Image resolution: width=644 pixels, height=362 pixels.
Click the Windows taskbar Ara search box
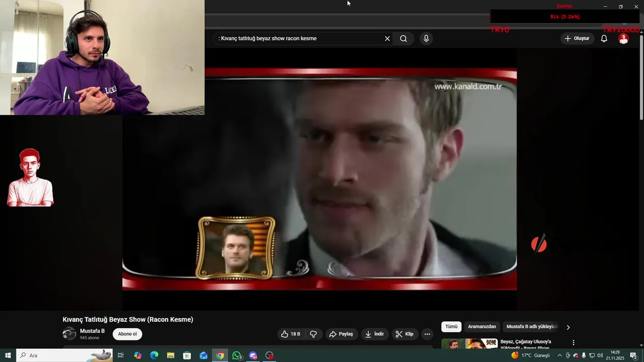[x=64, y=355]
